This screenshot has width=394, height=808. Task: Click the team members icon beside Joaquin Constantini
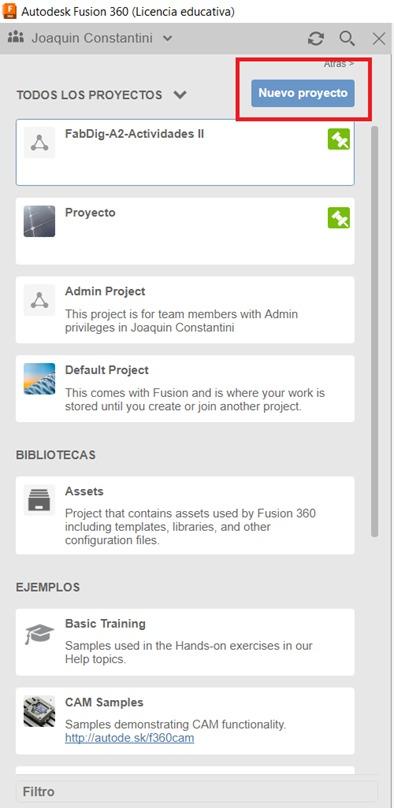tap(16, 37)
